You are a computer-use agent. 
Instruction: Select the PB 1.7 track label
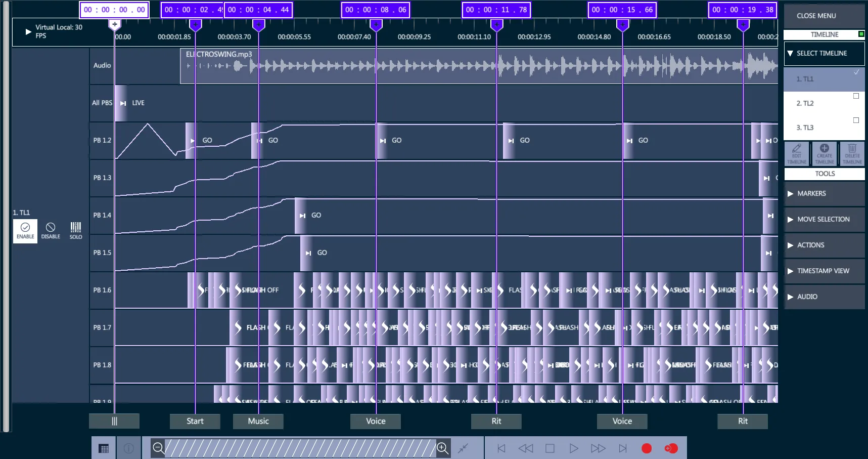102,327
